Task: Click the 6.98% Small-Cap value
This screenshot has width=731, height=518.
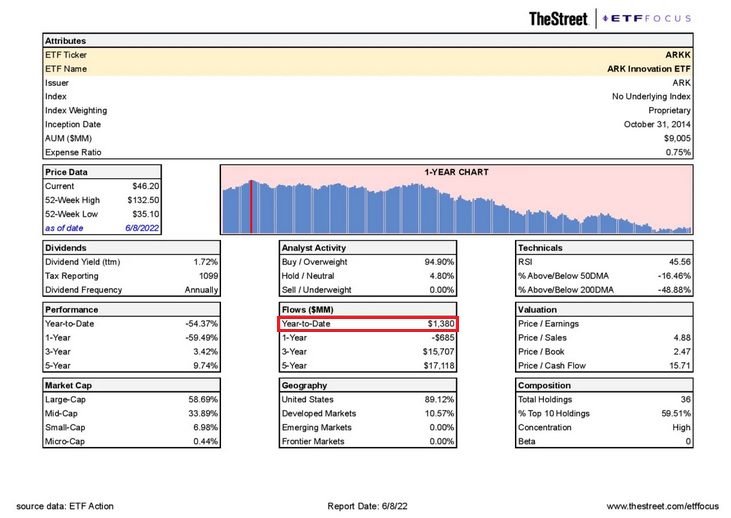Action: tap(206, 428)
